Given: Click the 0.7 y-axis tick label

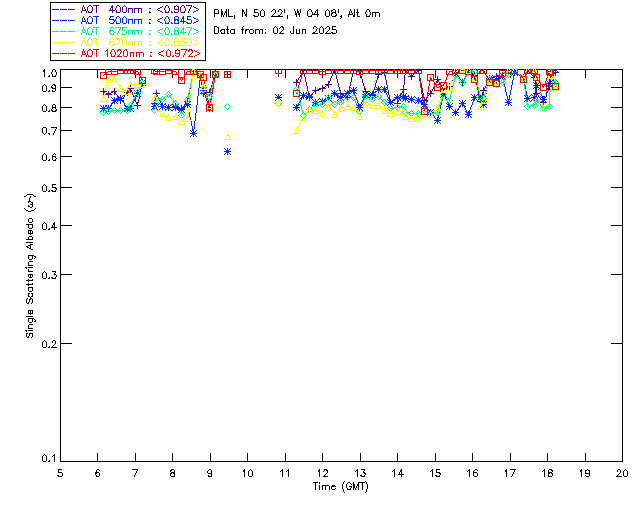Looking at the screenshot, I should (48, 131).
